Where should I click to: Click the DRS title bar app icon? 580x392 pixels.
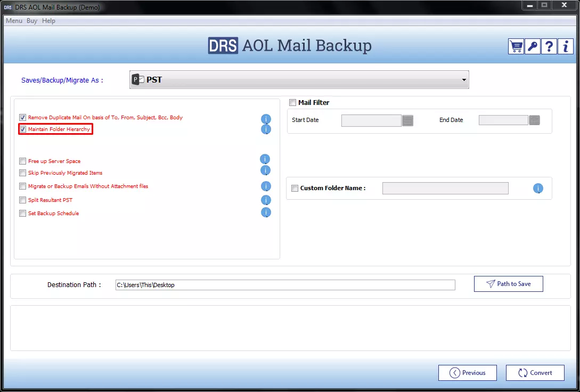click(x=8, y=7)
